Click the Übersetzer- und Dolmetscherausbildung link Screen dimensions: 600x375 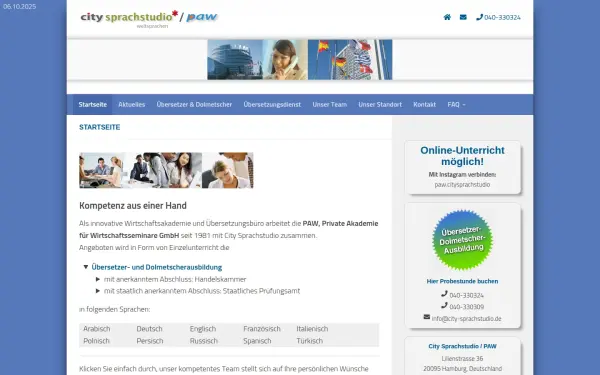pos(157,267)
